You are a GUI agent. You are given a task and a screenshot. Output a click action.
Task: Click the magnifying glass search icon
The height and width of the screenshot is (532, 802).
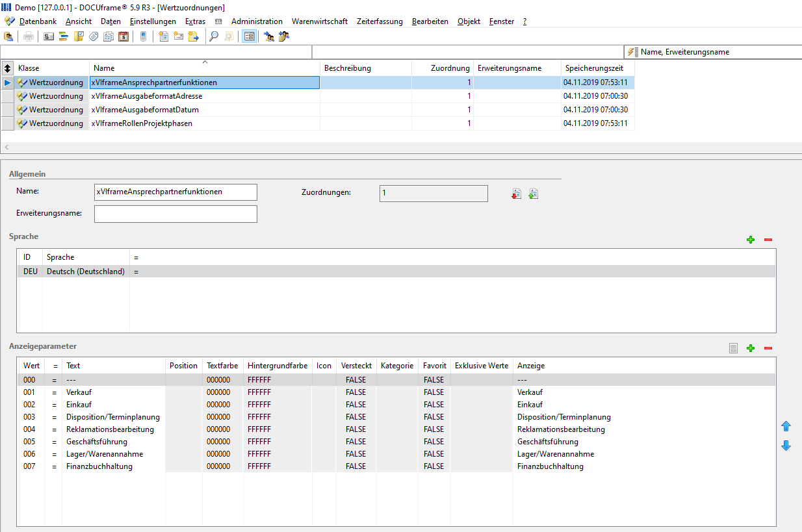tap(214, 36)
